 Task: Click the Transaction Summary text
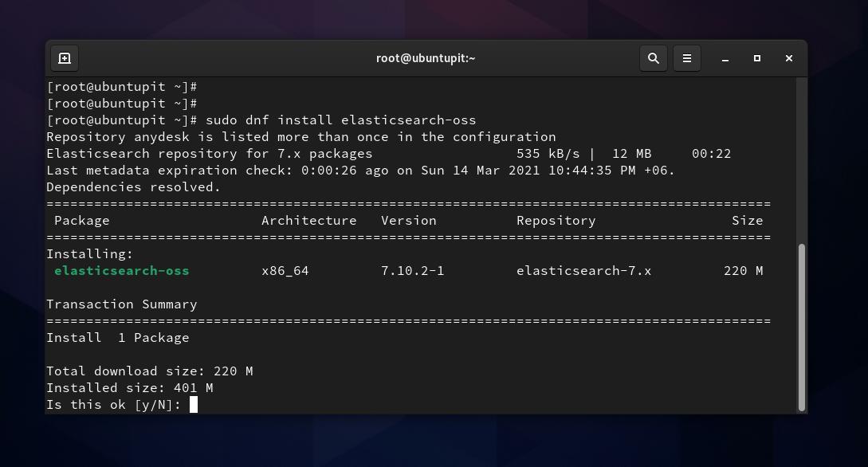tap(121, 304)
